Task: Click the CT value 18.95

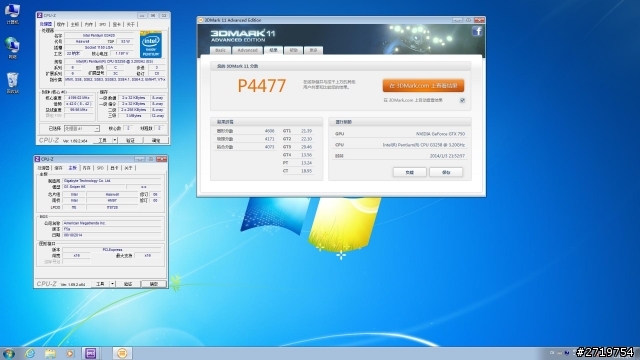Action: click(307, 171)
